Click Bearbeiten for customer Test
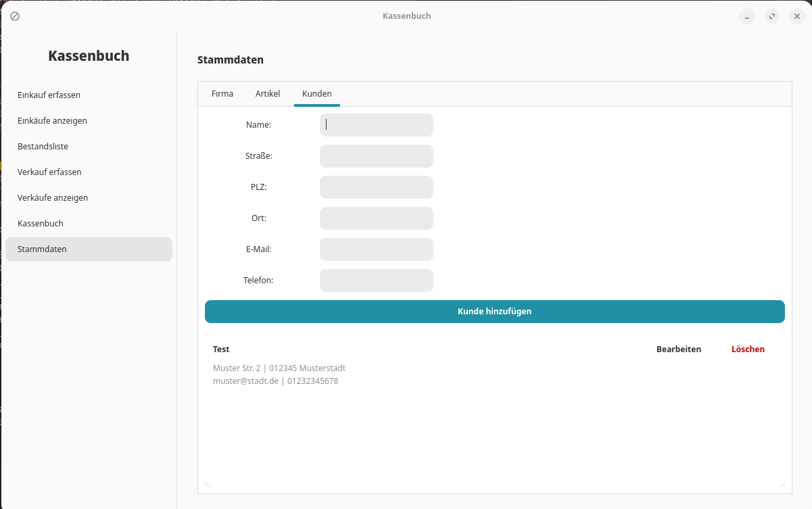The height and width of the screenshot is (509, 812). tap(678, 349)
